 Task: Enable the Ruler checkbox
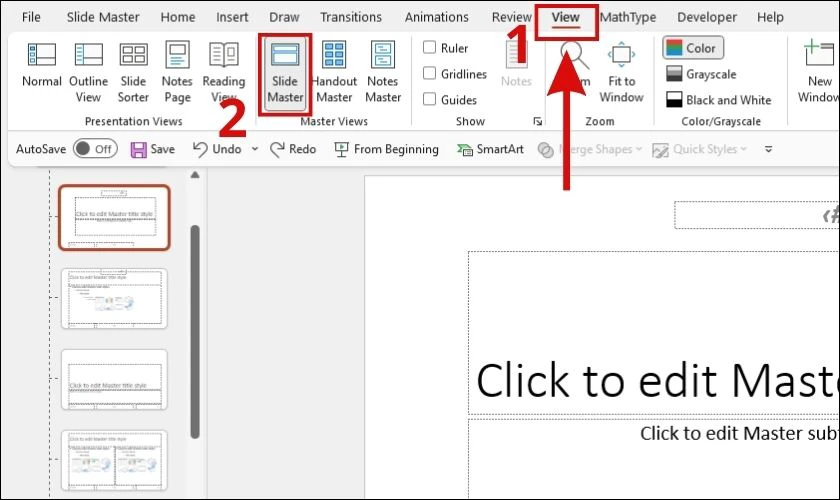point(430,47)
